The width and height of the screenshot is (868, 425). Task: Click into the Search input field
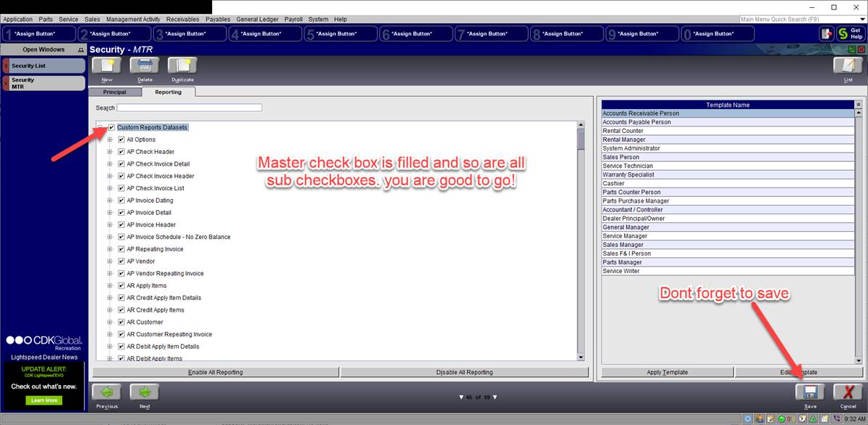click(x=189, y=108)
